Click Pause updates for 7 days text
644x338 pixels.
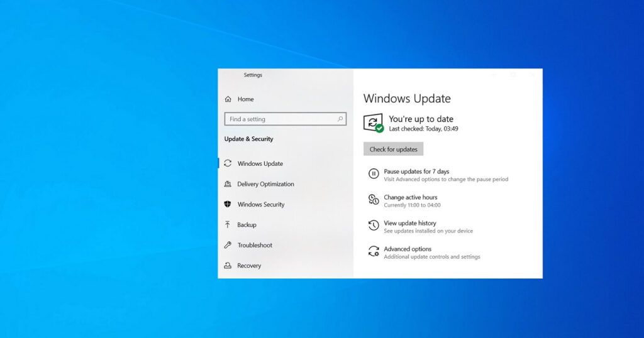click(x=416, y=172)
